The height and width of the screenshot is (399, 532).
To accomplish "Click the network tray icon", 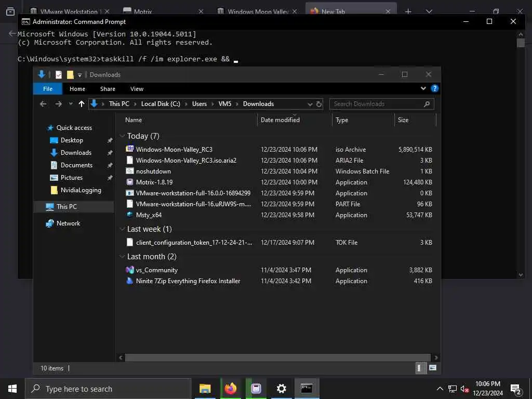I will [453, 389].
